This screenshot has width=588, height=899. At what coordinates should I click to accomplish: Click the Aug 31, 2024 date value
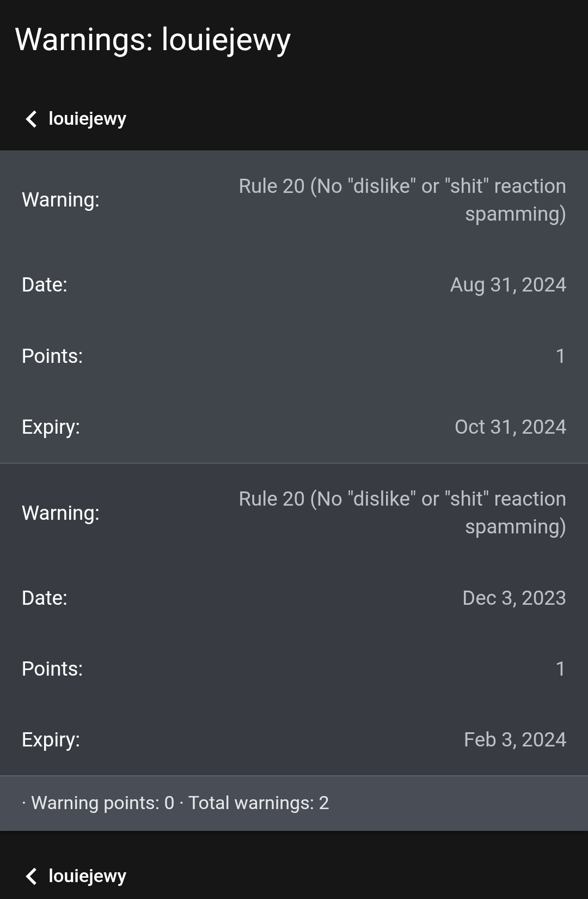tap(508, 285)
